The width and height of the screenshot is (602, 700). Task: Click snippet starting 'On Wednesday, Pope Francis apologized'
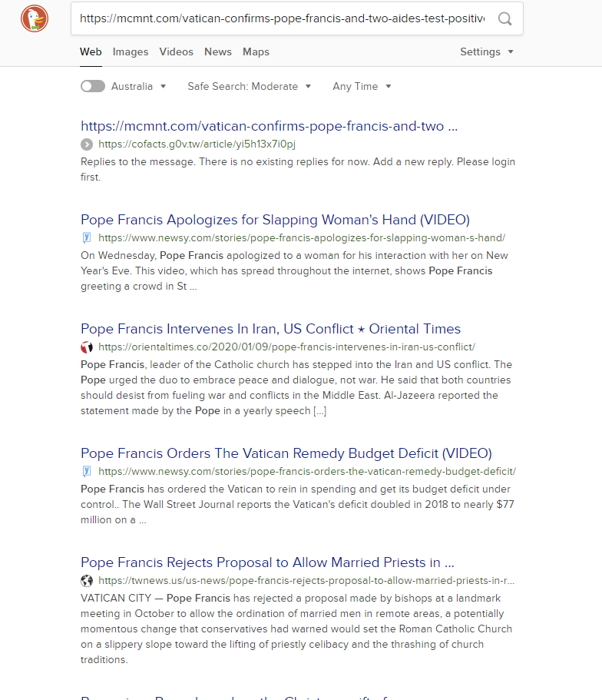[x=294, y=270]
